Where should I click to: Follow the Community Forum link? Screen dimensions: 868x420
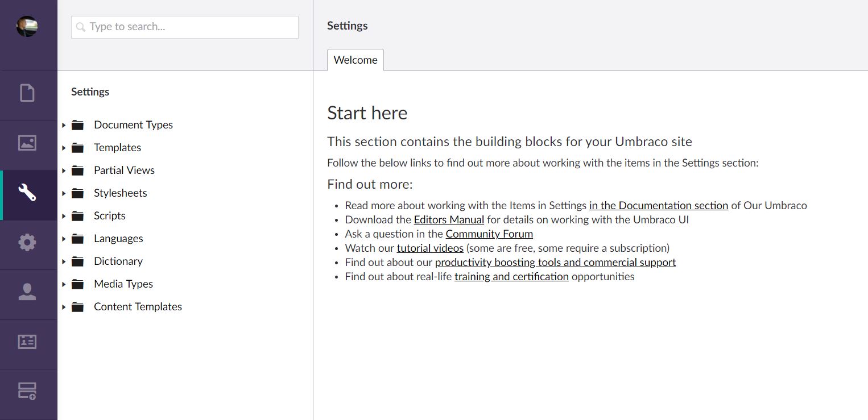coord(489,234)
